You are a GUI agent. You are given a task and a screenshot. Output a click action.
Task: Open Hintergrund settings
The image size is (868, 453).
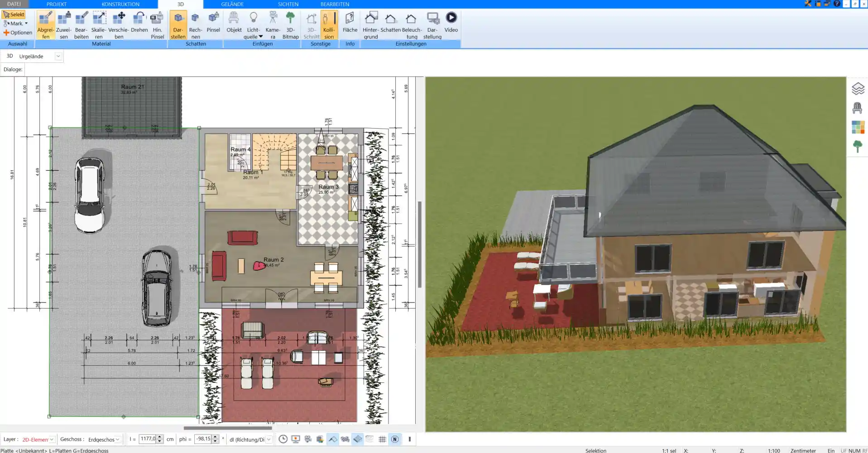pos(370,25)
